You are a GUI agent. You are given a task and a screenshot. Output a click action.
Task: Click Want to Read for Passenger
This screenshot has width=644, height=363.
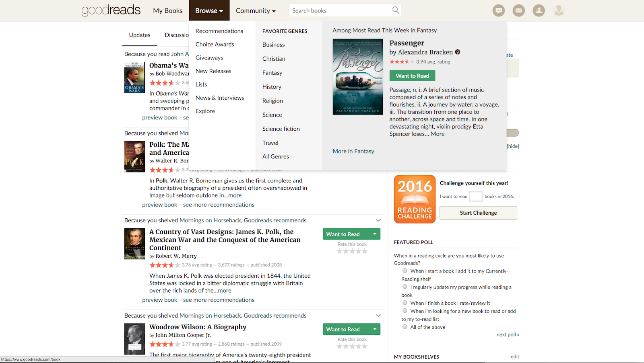pos(413,76)
